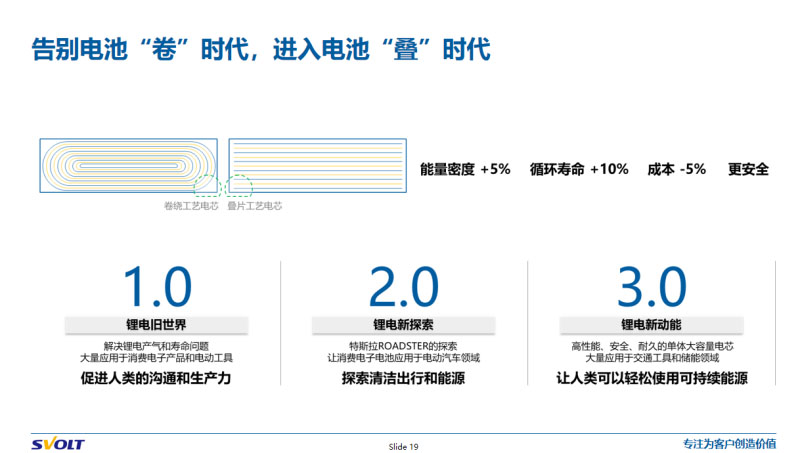Screen dimensions: 800x453
Task: Select the 锂电新探索 label bar
Action: [403, 325]
